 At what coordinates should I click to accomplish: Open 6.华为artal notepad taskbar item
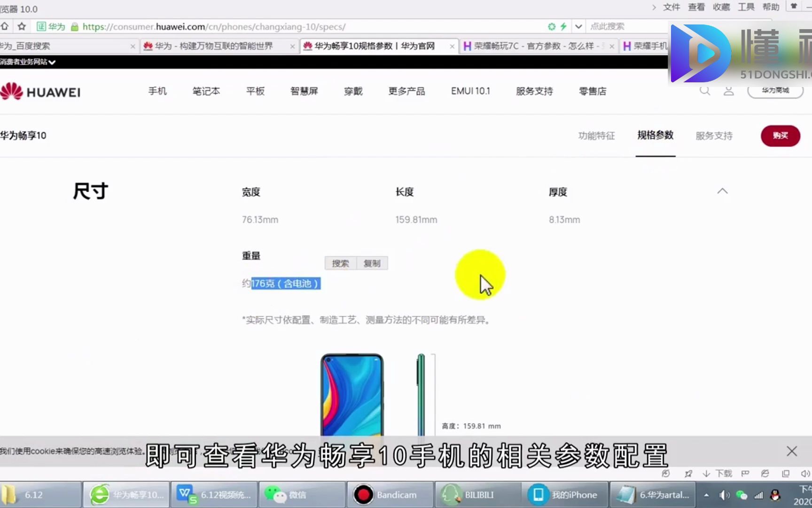[x=653, y=495]
